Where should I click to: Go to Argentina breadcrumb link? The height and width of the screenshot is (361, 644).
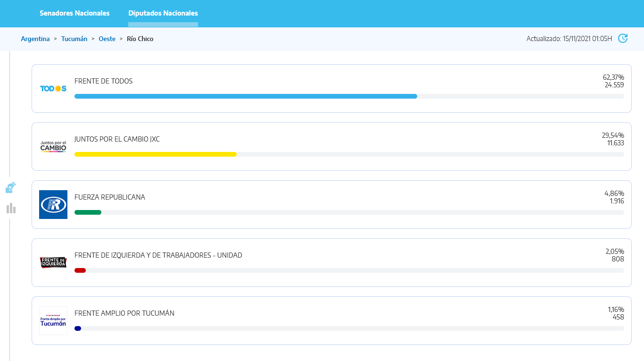click(35, 39)
